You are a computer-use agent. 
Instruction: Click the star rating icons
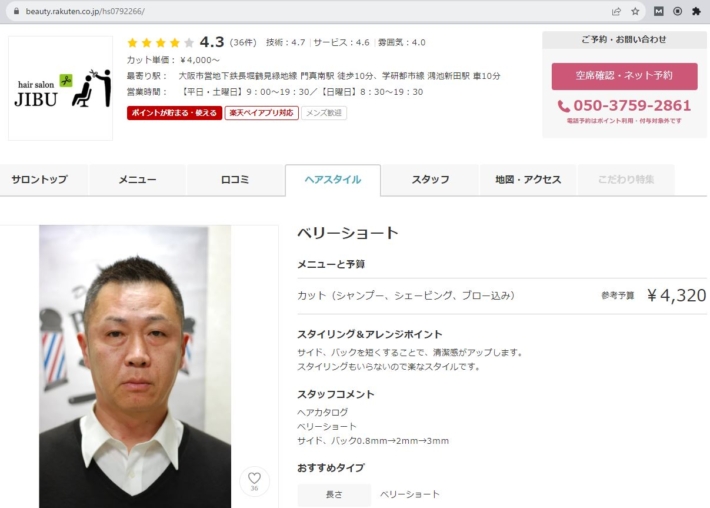(161, 43)
